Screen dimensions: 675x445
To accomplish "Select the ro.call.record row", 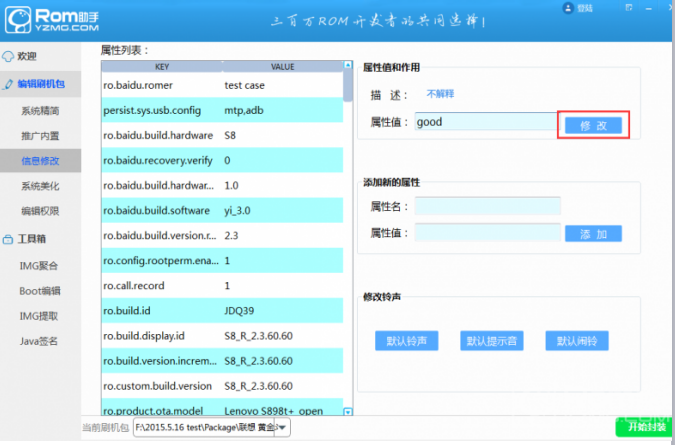I will point(222,285).
